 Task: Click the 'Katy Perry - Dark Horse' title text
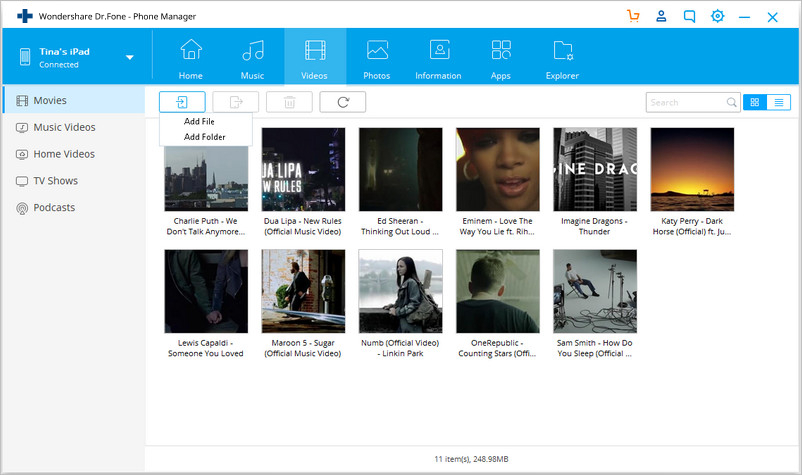pyautogui.click(x=692, y=227)
